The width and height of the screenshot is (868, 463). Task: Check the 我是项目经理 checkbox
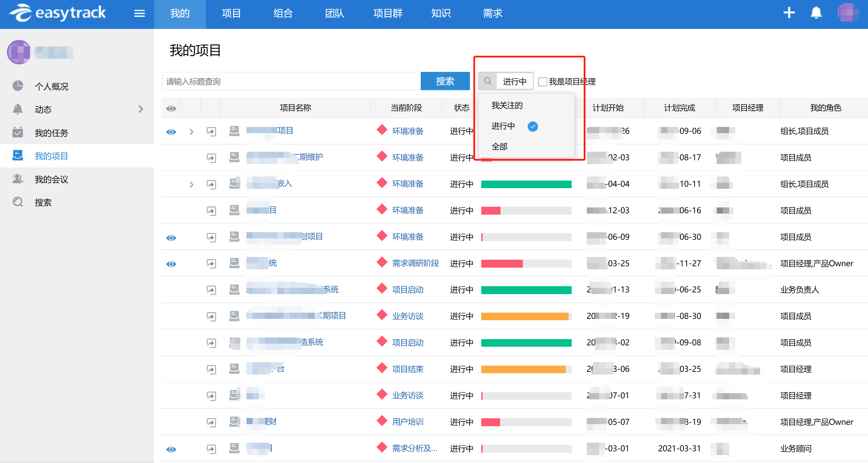point(542,82)
